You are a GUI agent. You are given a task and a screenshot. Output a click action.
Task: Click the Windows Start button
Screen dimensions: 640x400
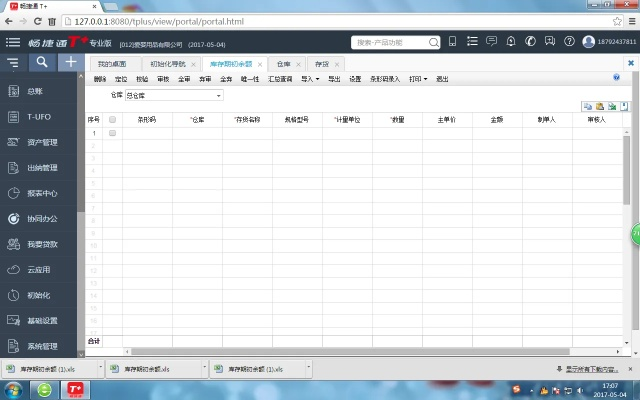pyautogui.click(x=13, y=390)
